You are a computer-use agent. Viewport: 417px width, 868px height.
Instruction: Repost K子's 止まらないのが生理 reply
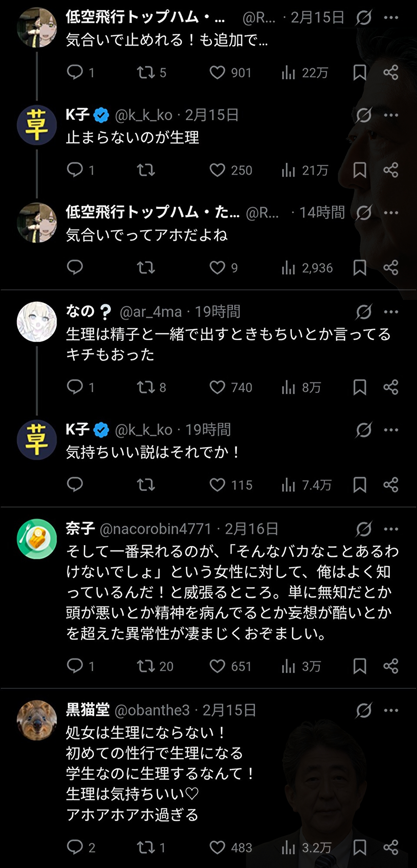click(x=146, y=170)
